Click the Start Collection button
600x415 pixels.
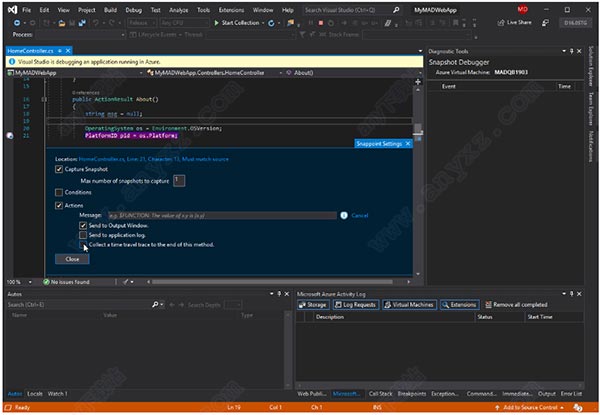[237, 23]
